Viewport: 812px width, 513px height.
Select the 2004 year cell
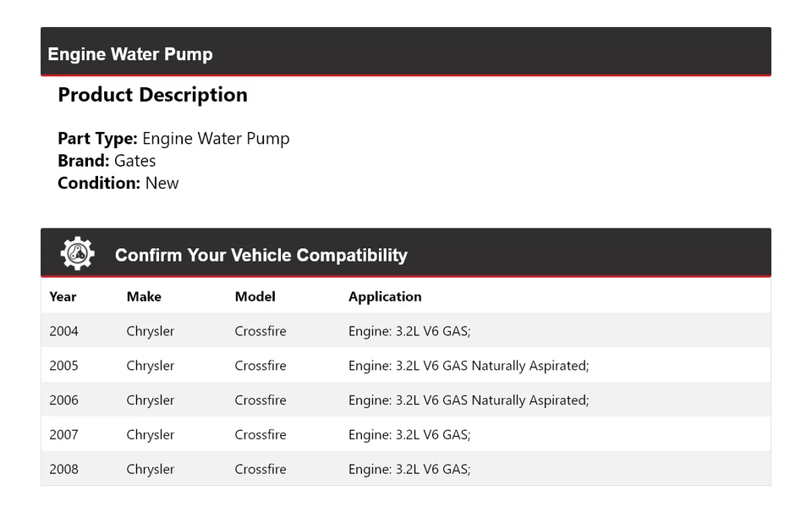[63, 331]
